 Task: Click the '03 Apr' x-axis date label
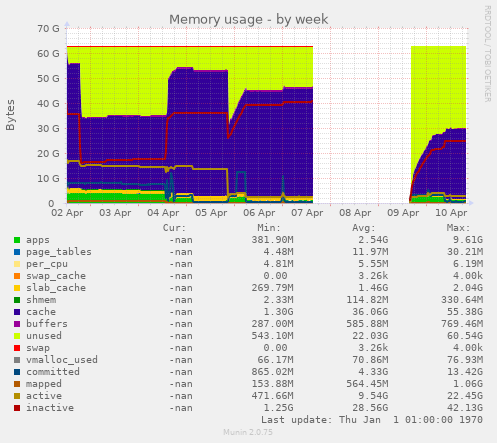(115, 213)
